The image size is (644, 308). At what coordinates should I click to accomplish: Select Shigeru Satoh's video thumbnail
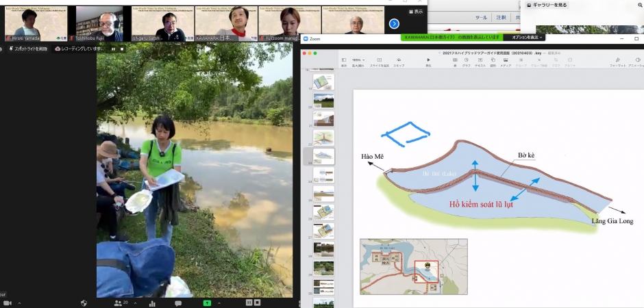(162, 24)
